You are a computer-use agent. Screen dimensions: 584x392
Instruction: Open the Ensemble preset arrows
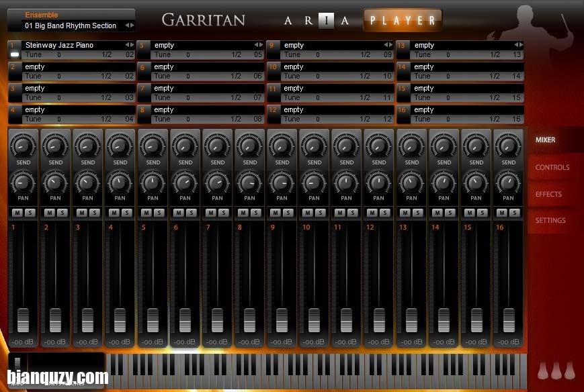click(x=130, y=26)
